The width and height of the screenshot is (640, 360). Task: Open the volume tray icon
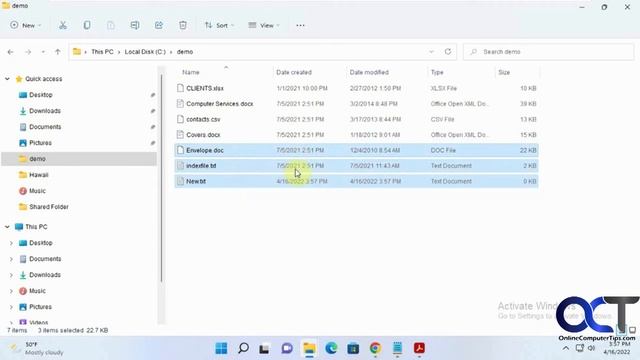[x=591, y=348]
